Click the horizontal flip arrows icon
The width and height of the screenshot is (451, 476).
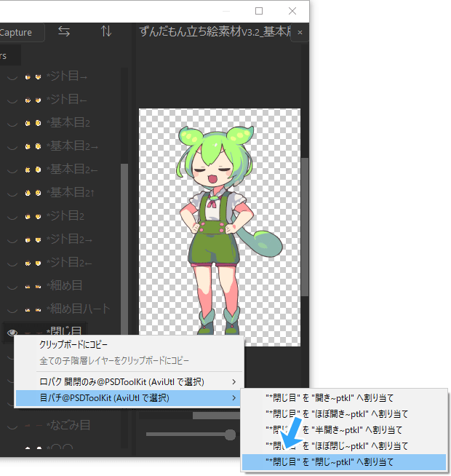(64, 31)
